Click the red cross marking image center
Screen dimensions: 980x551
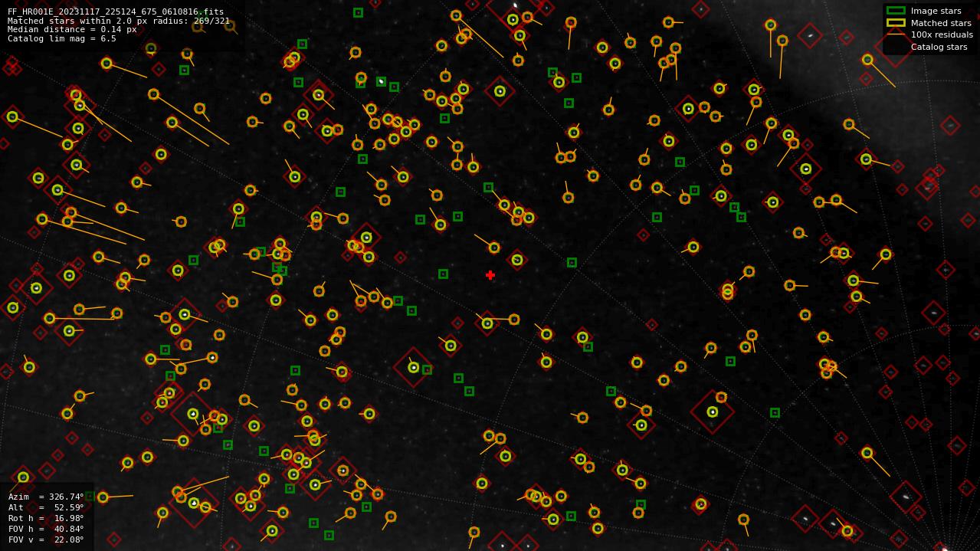[490, 275]
